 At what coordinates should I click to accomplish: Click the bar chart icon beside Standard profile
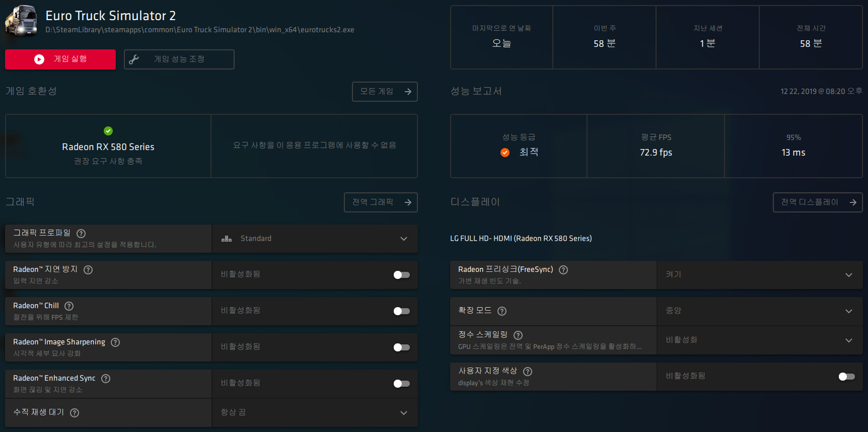tap(227, 239)
